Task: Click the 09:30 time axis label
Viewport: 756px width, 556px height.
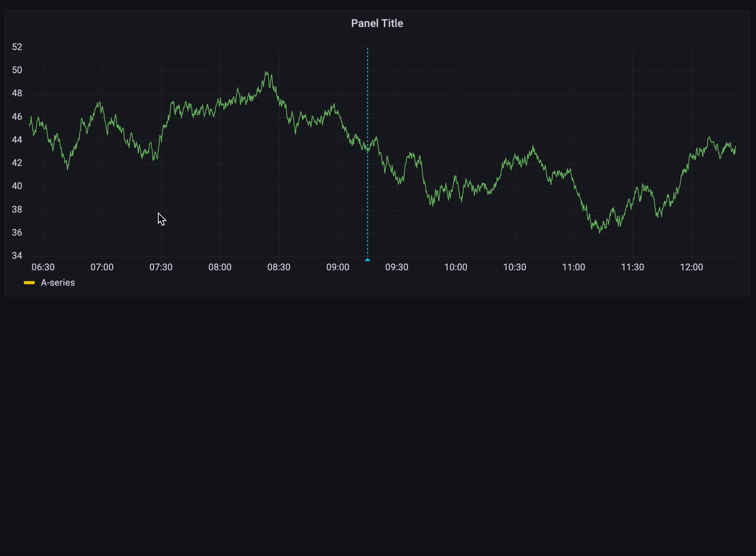Action: point(397,267)
